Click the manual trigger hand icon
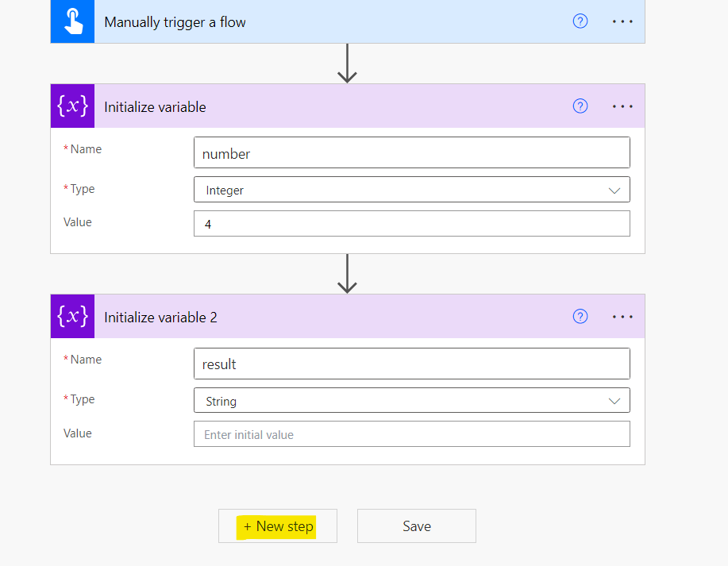This screenshot has width=728, height=566. (72, 21)
